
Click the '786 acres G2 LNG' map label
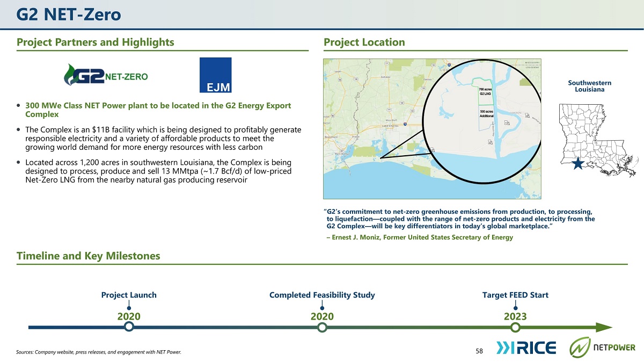(x=485, y=91)
